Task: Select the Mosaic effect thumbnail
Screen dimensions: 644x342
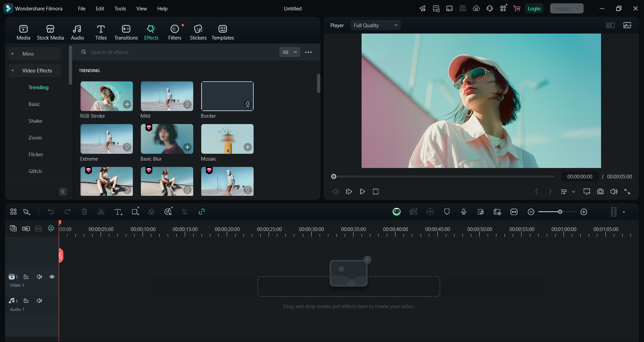Action: coord(227,139)
